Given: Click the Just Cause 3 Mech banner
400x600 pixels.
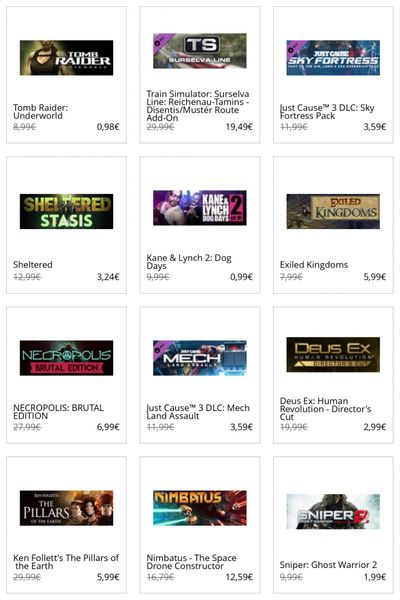Looking at the screenshot, I should pyautogui.click(x=200, y=358).
